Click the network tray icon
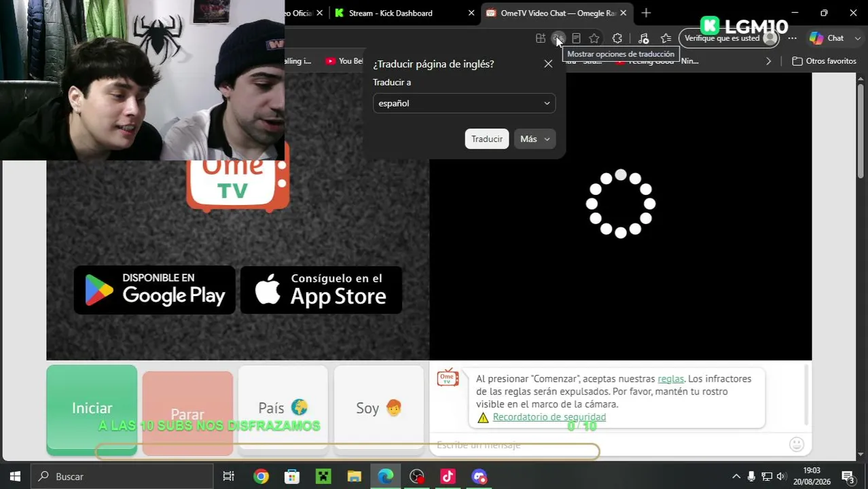This screenshot has height=489, width=868. point(767,477)
